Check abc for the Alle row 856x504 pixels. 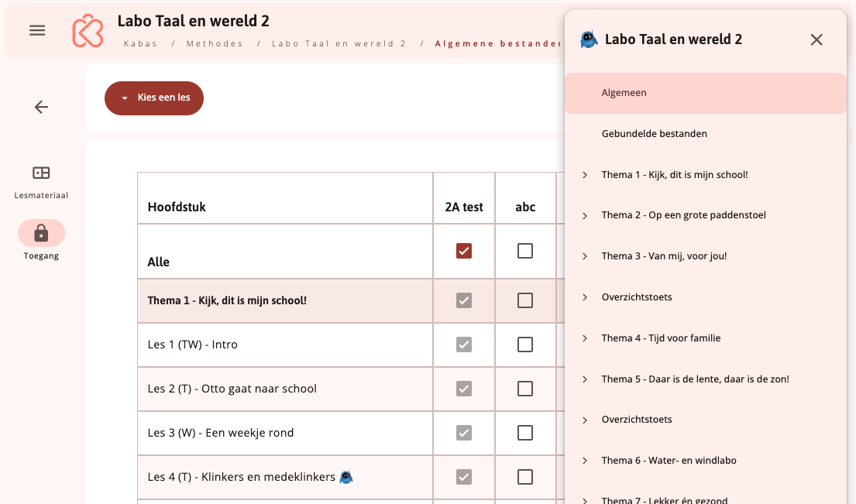tap(525, 251)
